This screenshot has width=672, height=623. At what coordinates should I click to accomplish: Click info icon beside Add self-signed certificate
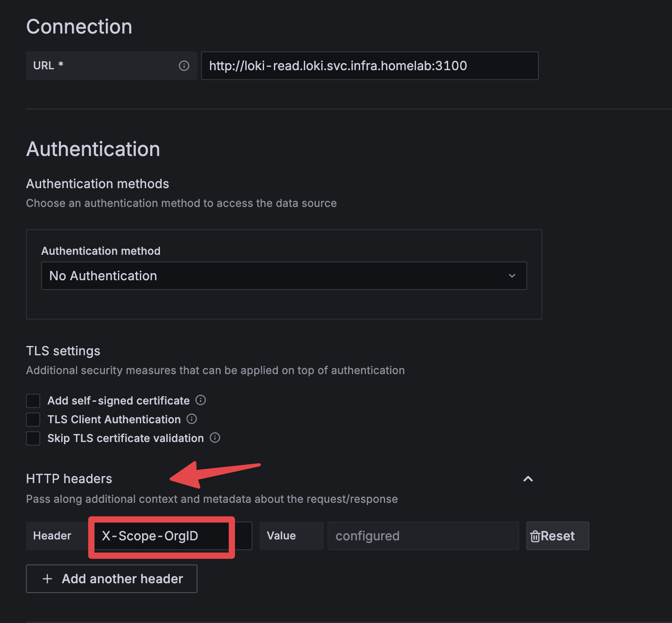[x=201, y=400]
